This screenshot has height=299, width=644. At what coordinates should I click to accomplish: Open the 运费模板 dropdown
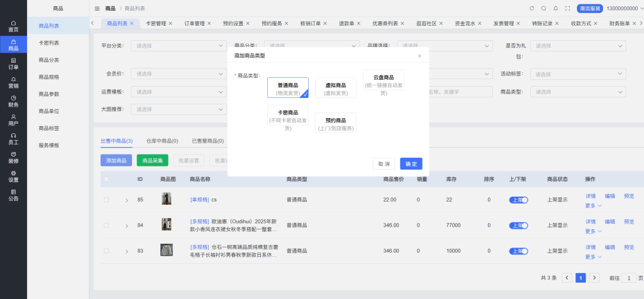179,92
